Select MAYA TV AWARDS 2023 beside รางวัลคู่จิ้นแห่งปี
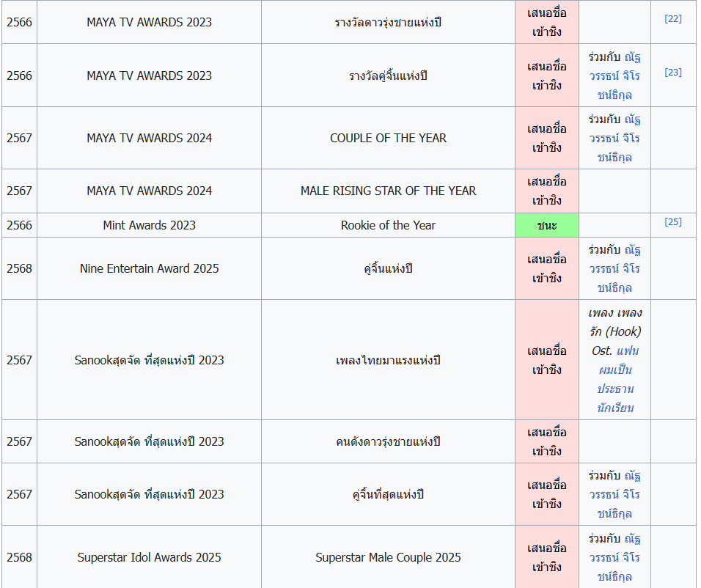 click(150, 76)
